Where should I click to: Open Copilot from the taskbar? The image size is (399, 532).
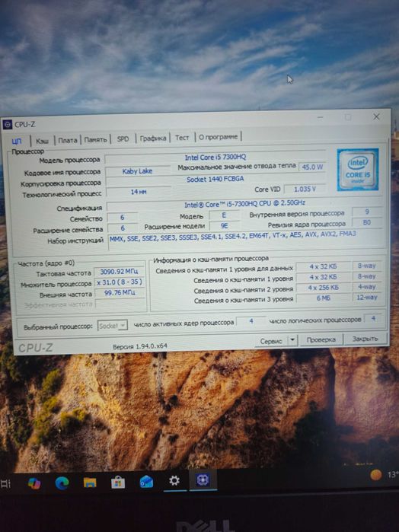[34, 483]
